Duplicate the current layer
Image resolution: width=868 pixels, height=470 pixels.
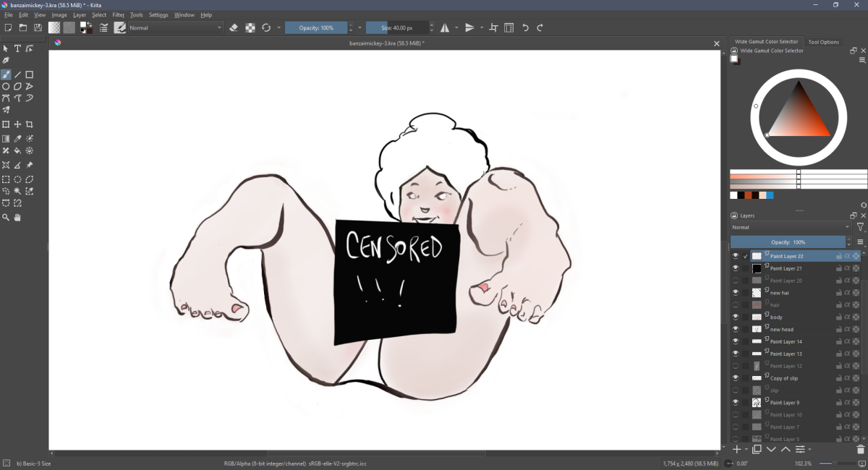click(x=757, y=450)
